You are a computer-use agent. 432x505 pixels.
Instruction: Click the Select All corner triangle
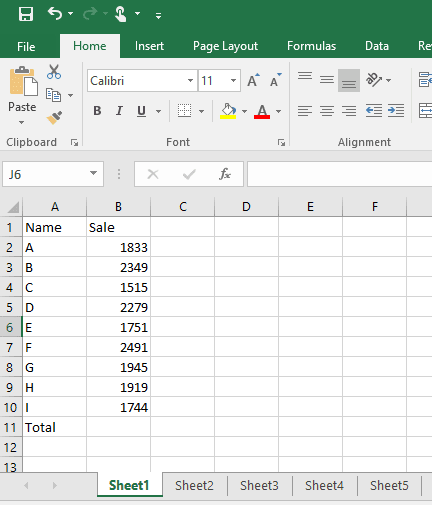coord(12,207)
